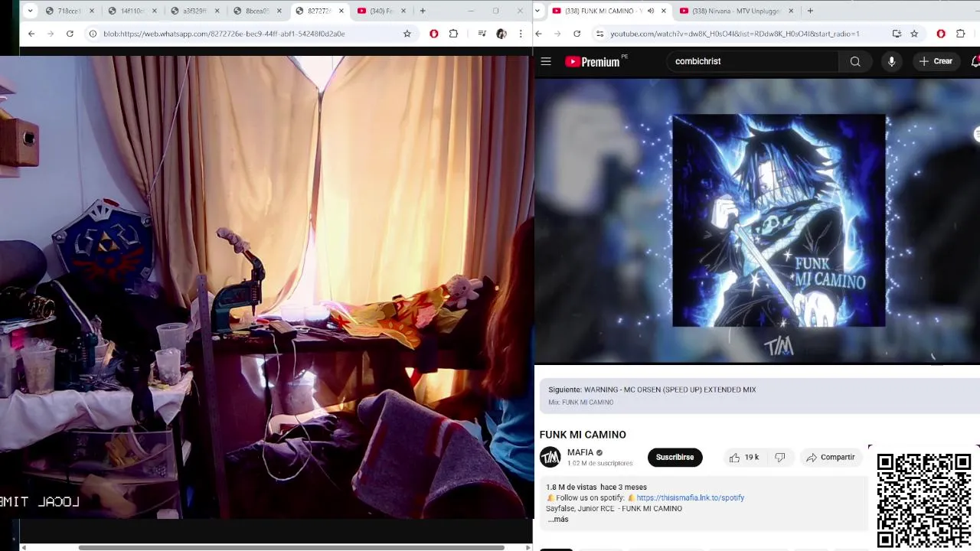Open Extensions puzzle icon in the YouTube window
Image resolution: width=980 pixels, height=551 pixels.
961,34
